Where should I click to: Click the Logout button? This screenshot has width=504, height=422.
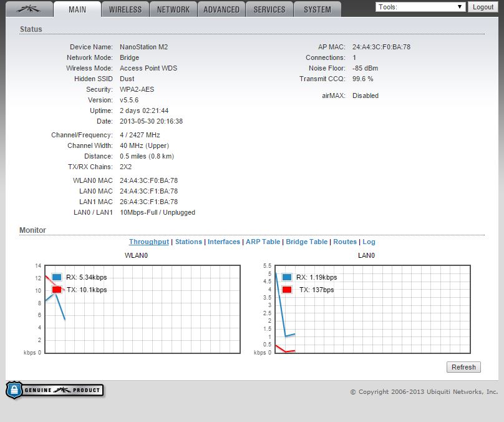tap(483, 7)
